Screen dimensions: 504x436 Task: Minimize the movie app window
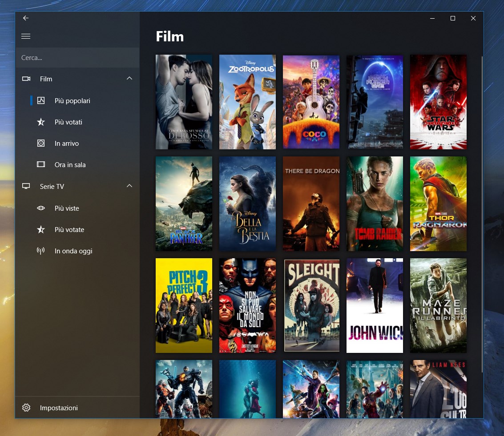tap(432, 18)
